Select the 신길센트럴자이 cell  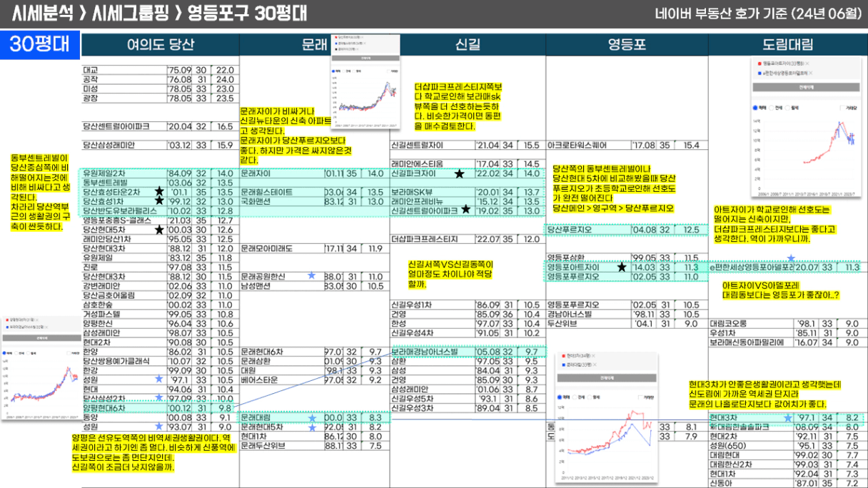coord(433,146)
